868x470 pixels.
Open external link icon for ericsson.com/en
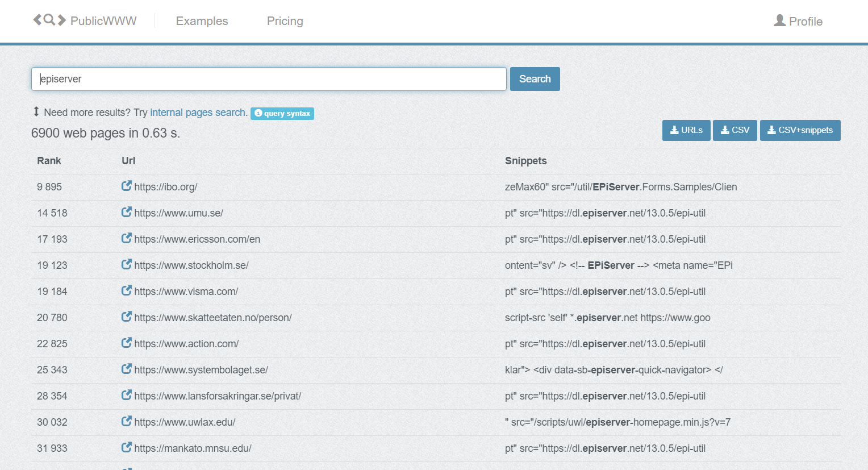(x=127, y=238)
